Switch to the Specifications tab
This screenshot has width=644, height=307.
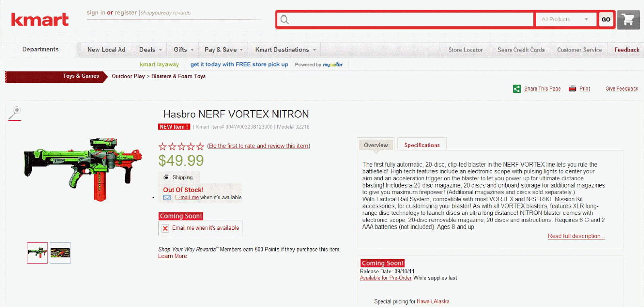coord(422,145)
